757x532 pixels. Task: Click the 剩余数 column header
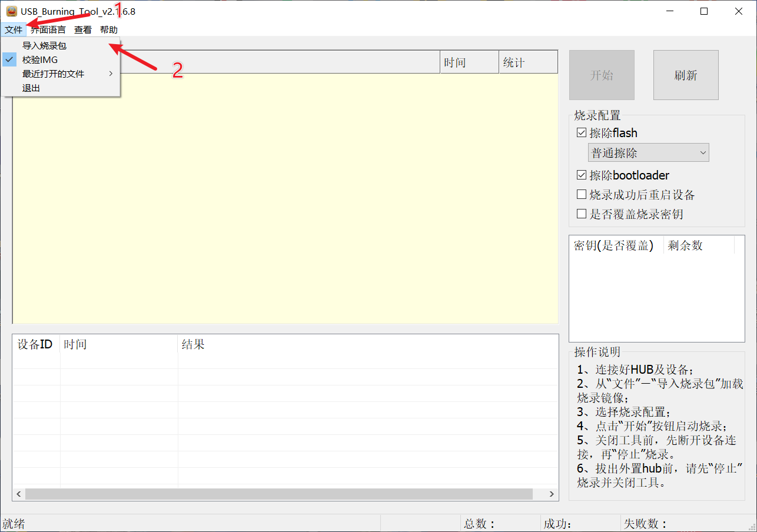point(699,245)
